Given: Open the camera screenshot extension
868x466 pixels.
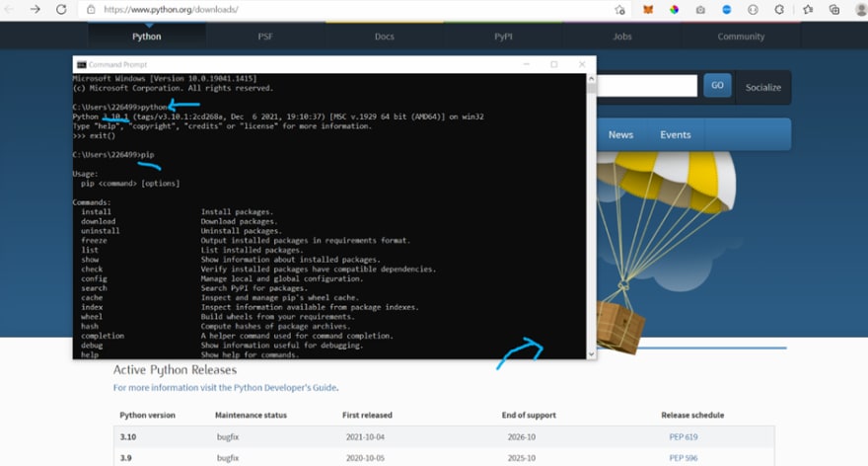Looking at the screenshot, I should (x=700, y=10).
